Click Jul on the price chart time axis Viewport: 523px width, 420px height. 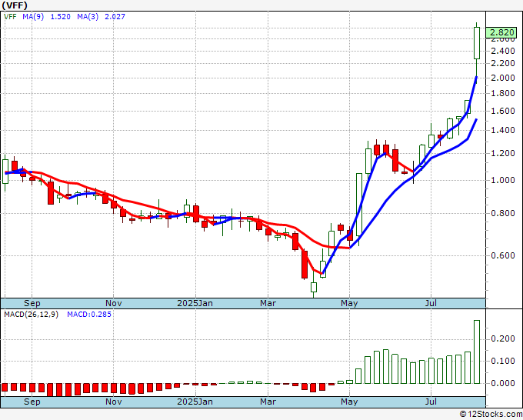(x=431, y=303)
